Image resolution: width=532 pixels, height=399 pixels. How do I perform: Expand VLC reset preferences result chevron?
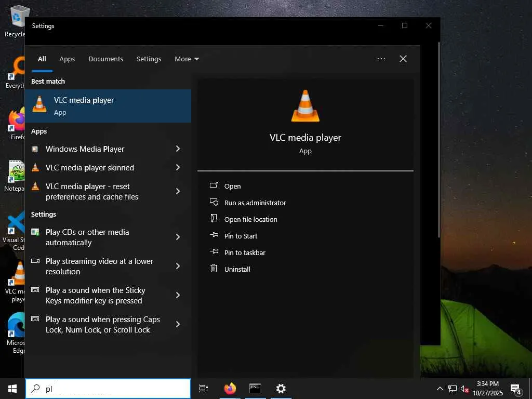[178, 191]
